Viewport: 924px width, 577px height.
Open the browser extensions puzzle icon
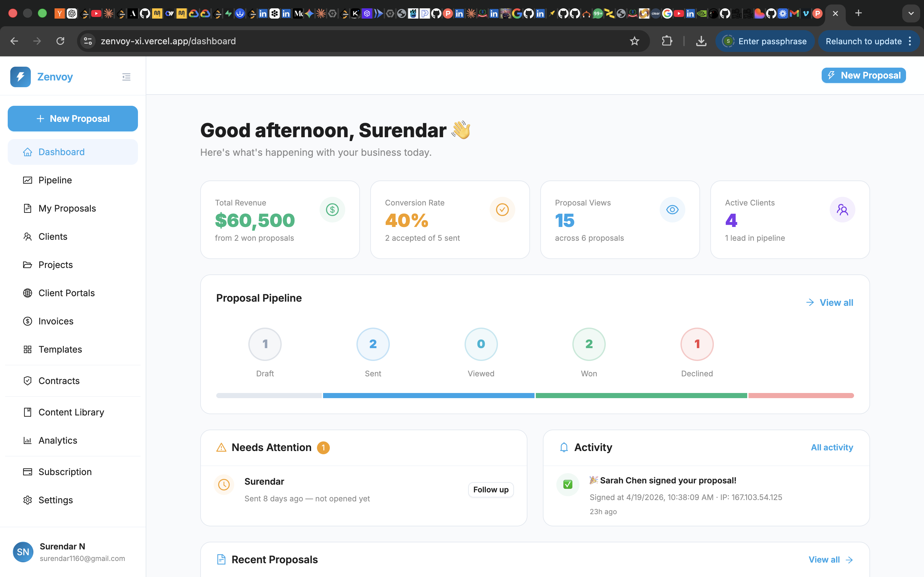click(x=667, y=41)
